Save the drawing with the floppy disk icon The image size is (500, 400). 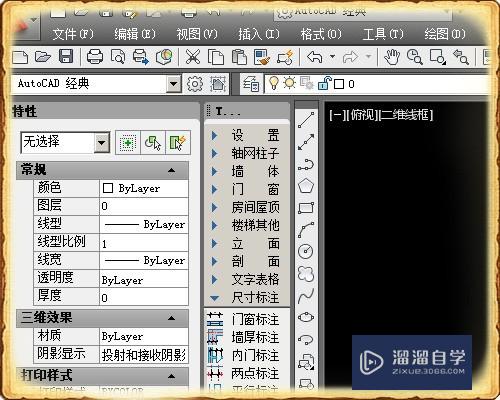pos(66,56)
